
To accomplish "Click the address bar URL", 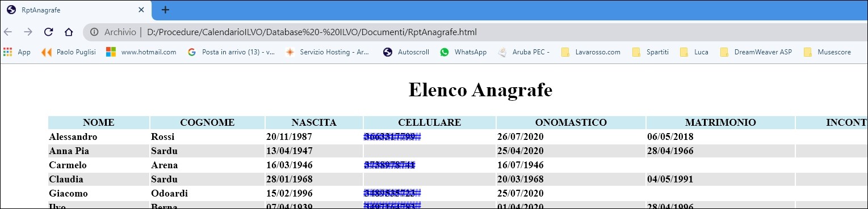I will coord(312,32).
